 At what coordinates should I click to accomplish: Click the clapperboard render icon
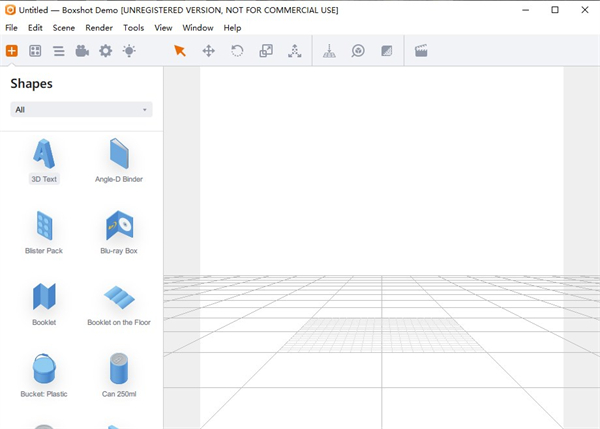coord(421,51)
